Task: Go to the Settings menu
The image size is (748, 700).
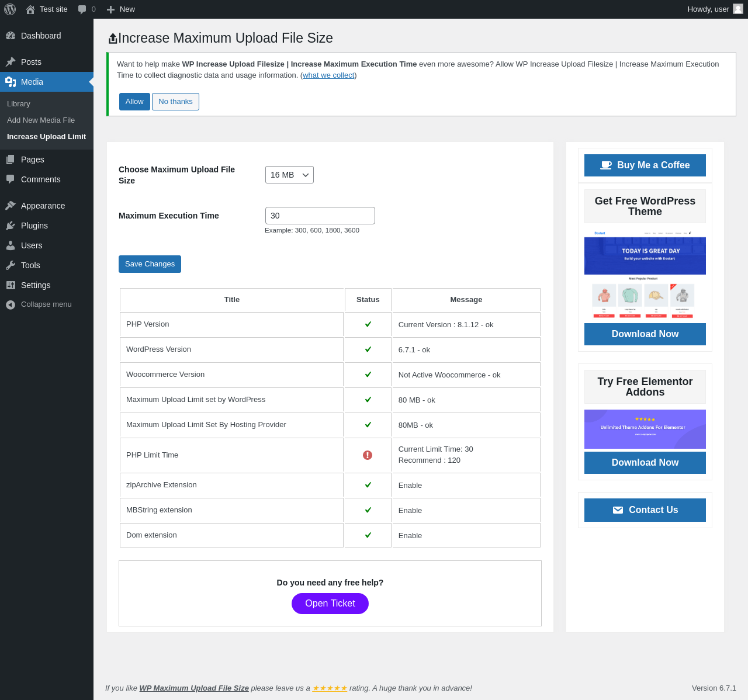Action: pyautogui.click(x=36, y=285)
